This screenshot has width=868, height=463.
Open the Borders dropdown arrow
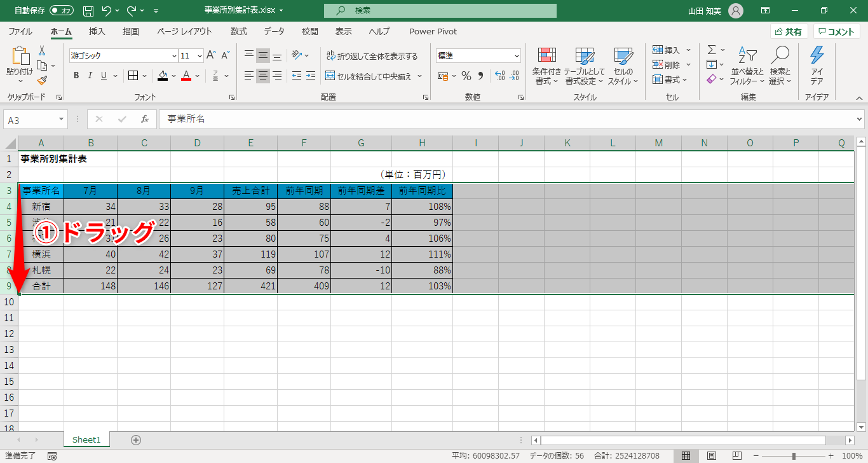145,76
